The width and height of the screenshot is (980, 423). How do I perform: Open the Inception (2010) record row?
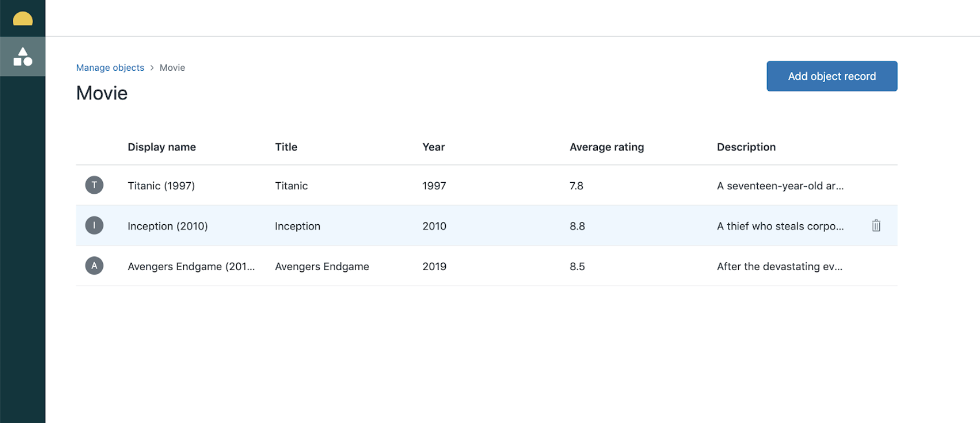tap(168, 226)
